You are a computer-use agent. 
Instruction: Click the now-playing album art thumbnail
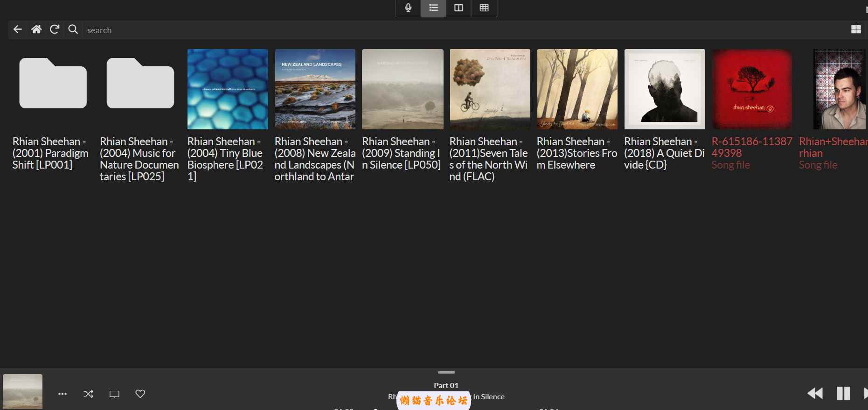[x=22, y=391]
